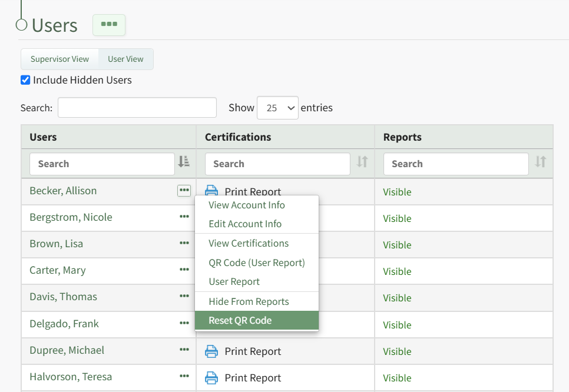Screen dimensions: 569x392
Task: Choose View Certifications in the context menu
Action: coord(257,243)
